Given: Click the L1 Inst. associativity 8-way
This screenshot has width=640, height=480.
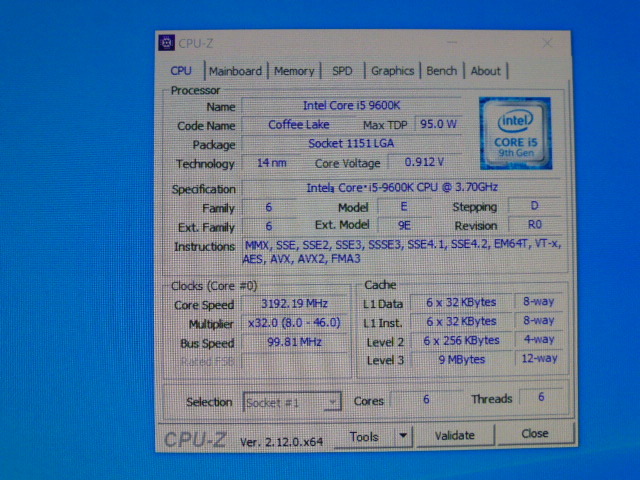Looking at the screenshot, I should pos(538,320).
